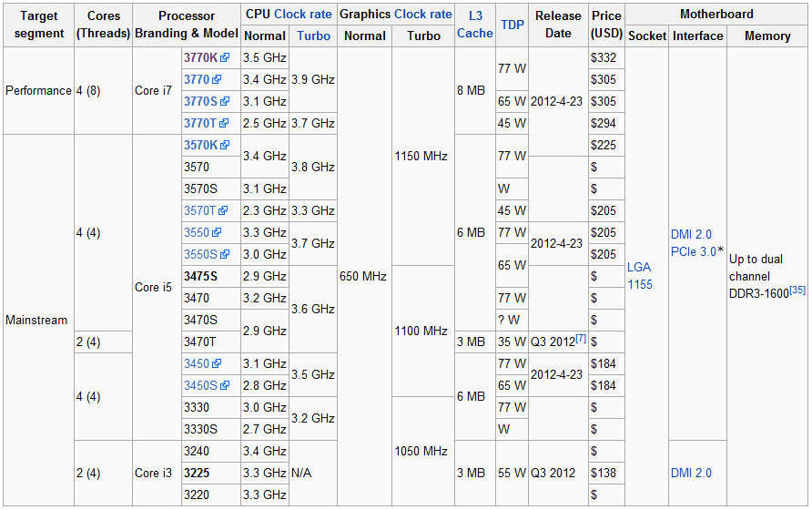
Task: Click the N/A turbo cell for Core i3
Action: pyautogui.click(x=313, y=473)
